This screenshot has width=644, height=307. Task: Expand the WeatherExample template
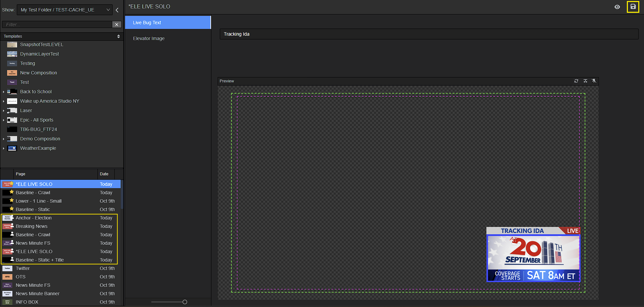coord(4,148)
